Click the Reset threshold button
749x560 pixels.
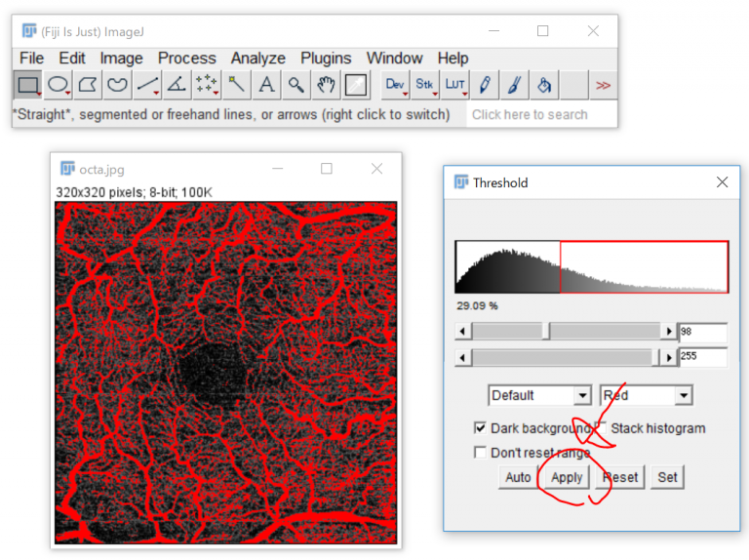click(x=620, y=477)
